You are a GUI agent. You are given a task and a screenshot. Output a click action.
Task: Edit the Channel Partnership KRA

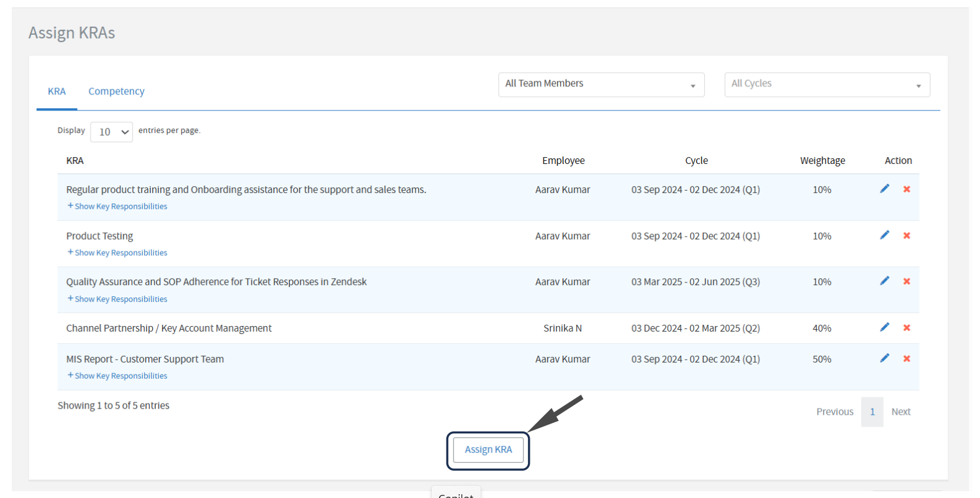point(884,327)
